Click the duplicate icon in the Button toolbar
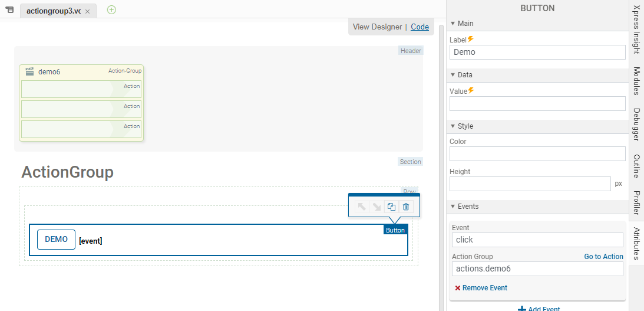The image size is (644, 311). [391, 207]
